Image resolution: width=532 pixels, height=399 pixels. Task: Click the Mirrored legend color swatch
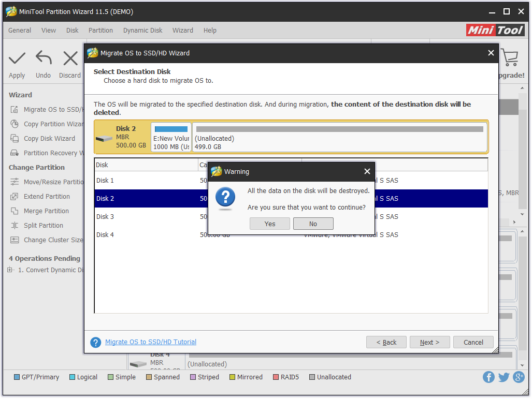[x=232, y=377]
